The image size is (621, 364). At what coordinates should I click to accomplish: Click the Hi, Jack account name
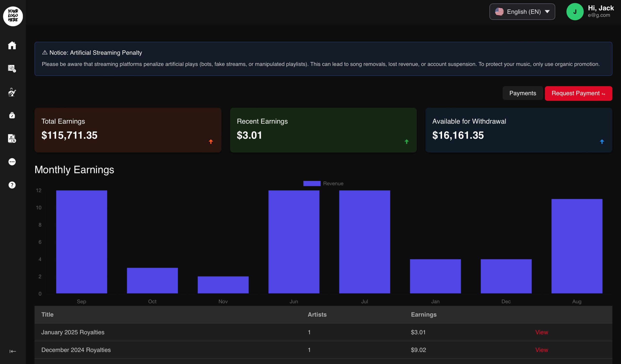[x=601, y=8]
